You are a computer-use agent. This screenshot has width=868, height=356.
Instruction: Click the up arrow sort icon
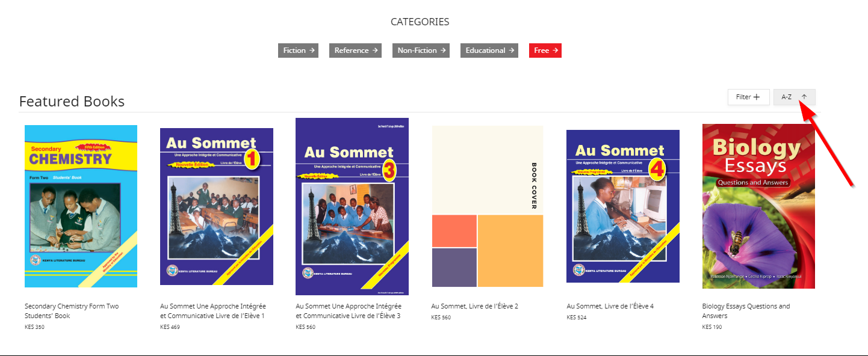(x=804, y=97)
